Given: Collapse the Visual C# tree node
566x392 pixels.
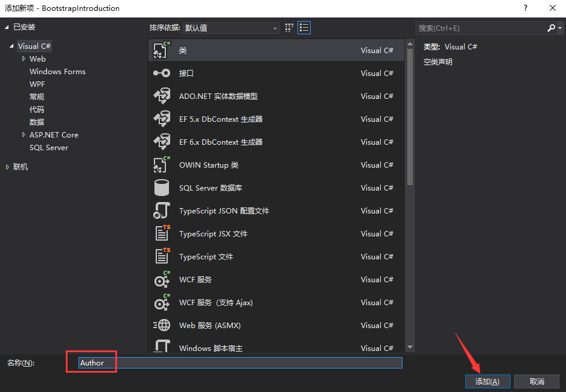Looking at the screenshot, I should (x=11, y=46).
